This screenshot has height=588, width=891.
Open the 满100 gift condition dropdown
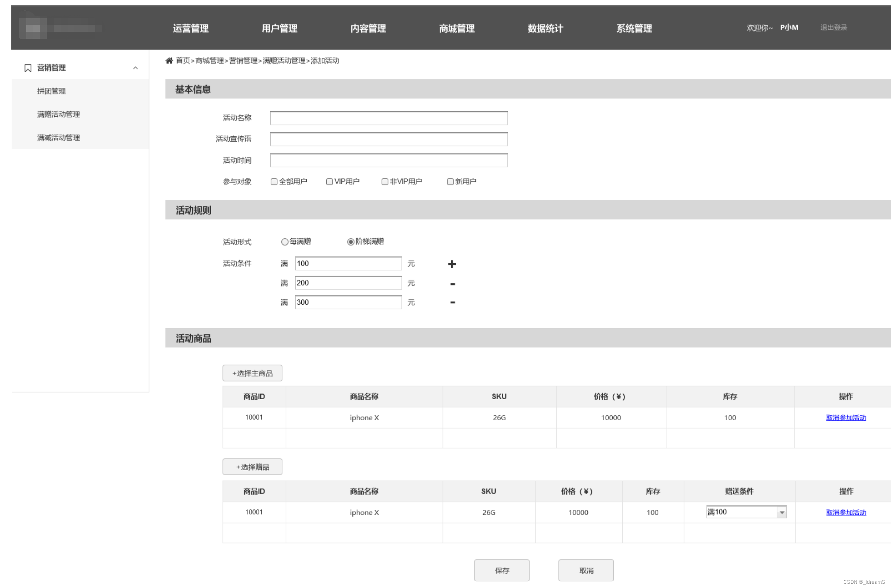coord(782,512)
